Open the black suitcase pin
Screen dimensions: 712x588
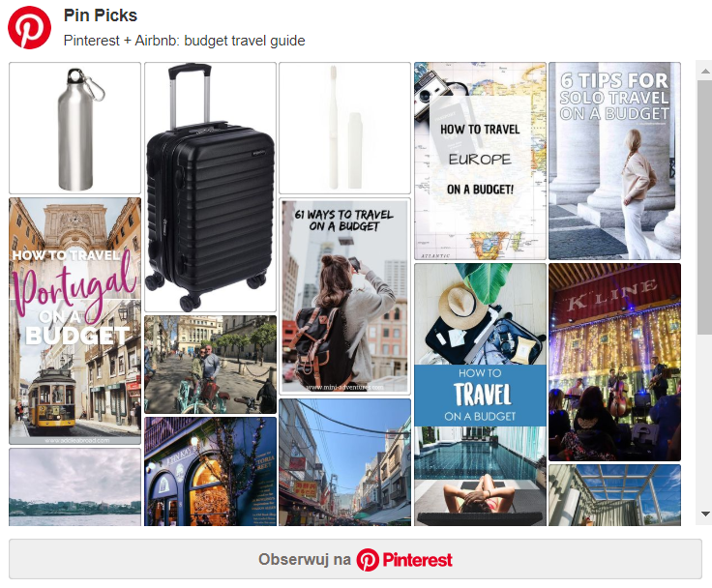click(x=210, y=187)
